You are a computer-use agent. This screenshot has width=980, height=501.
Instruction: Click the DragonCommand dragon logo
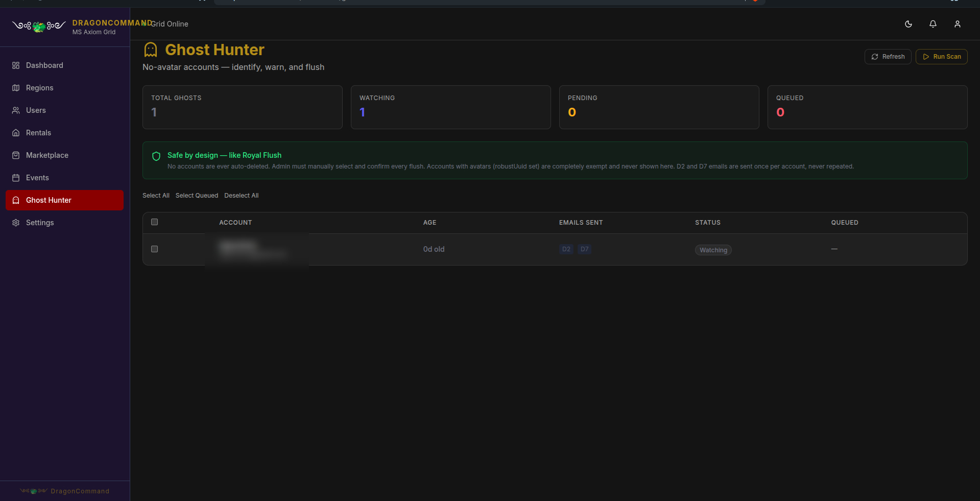pos(39,26)
